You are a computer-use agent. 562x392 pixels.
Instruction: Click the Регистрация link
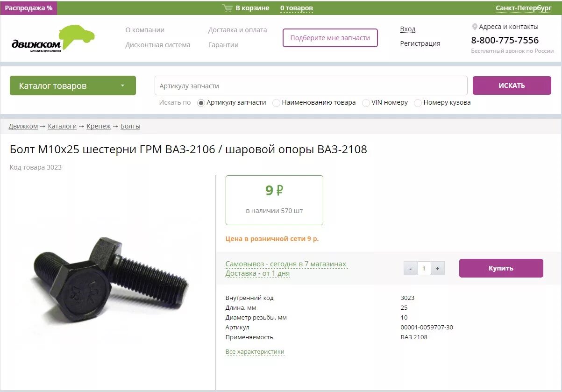420,43
